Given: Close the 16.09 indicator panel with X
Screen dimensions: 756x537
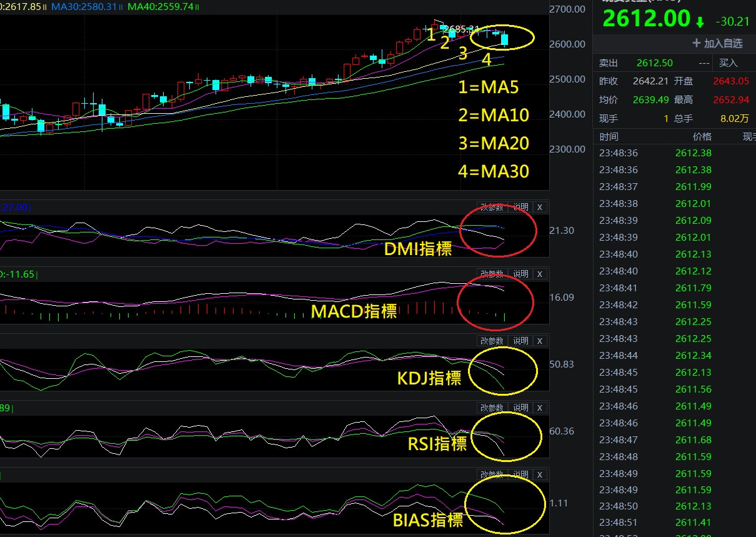Looking at the screenshot, I should pos(540,274).
